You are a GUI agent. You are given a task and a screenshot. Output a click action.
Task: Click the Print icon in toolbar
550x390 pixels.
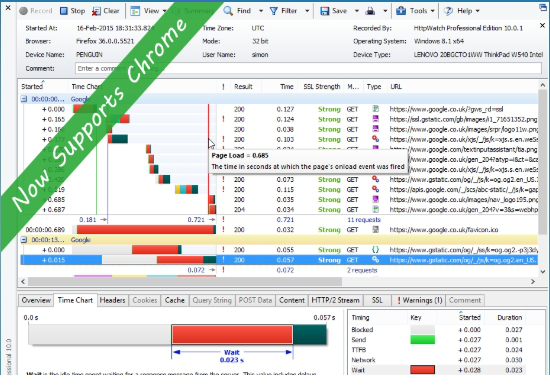point(370,11)
